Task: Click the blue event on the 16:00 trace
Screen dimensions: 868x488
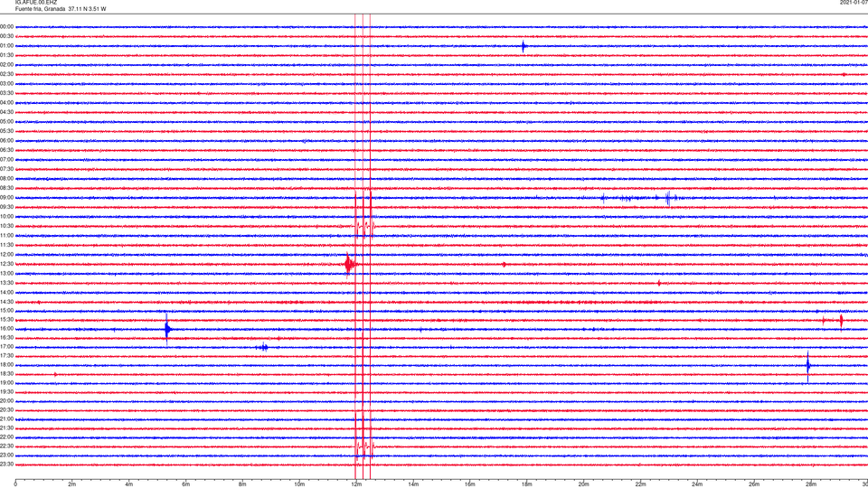Action: pyautogui.click(x=167, y=330)
